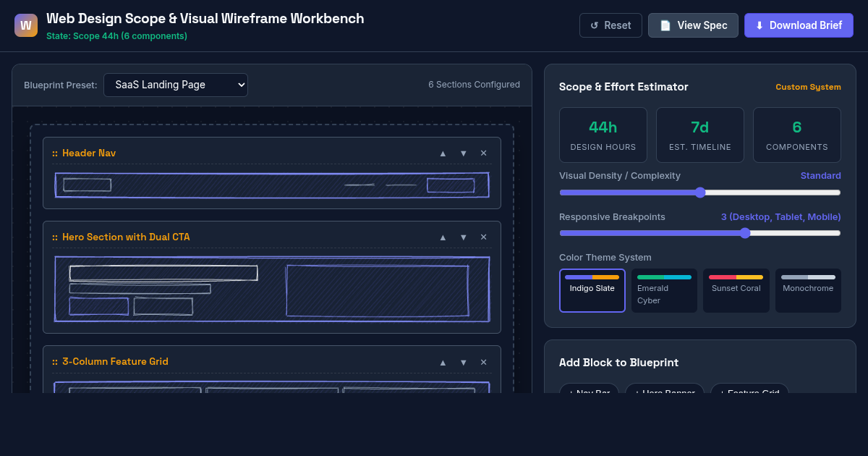Viewport: 868px width, 456px height.
Task: Click the 'Custom System' label
Action: [x=808, y=87]
